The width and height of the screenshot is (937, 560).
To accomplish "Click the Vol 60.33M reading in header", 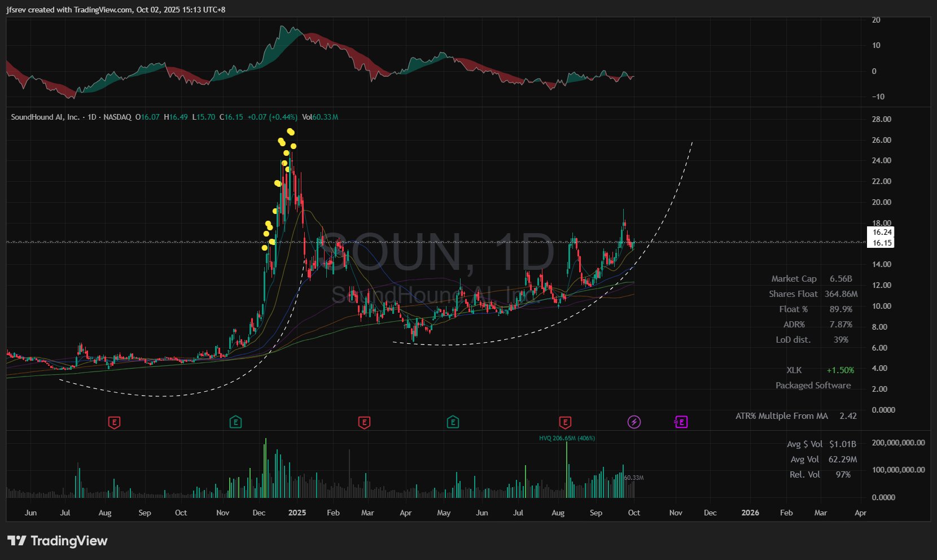I will click(320, 117).
